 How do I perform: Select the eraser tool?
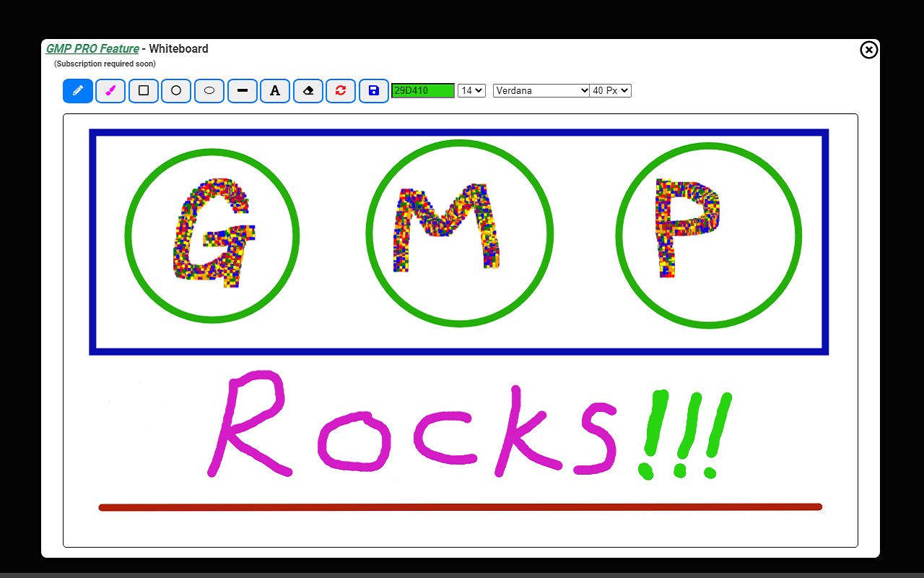click(x=308, y=91)
